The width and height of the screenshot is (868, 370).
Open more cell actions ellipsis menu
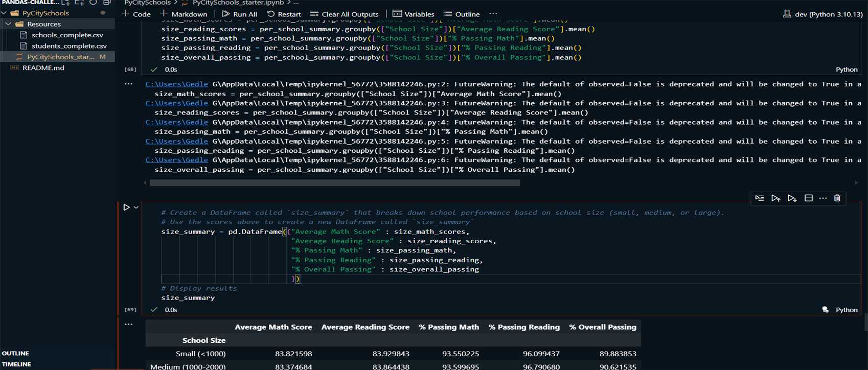[823, 198]
